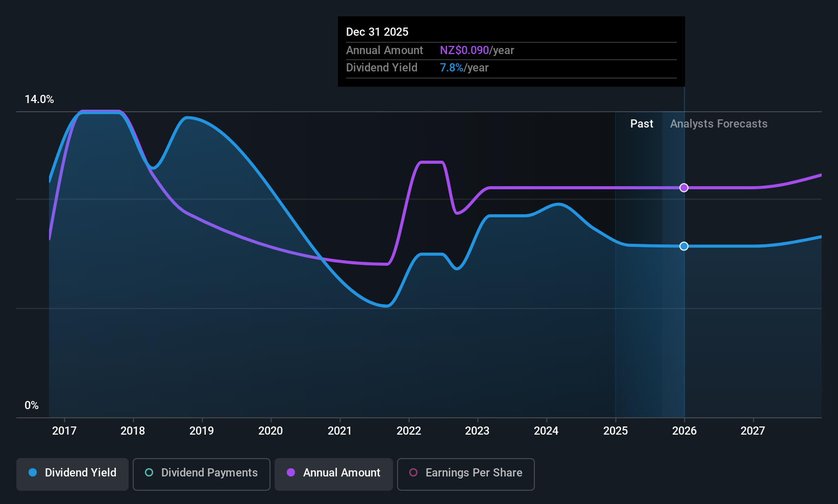This screenshot has height=504, width=838.
Task: Click the Dec 31 2025 tooltip date
Action: pyautogui.click(x=377, y=32)
